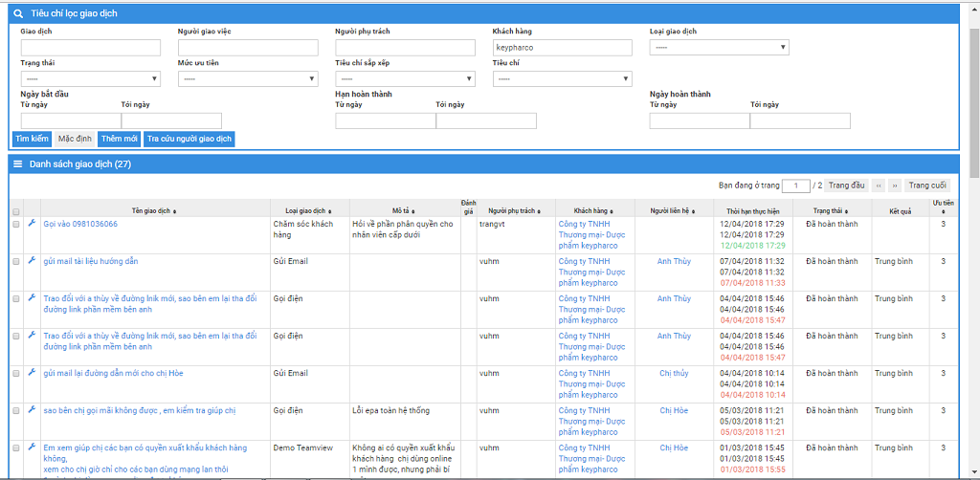Viewport: 980px width, 480px height.
Task: Open the 'Trạng thái' filter dropdown
Action: click(91, 78)
